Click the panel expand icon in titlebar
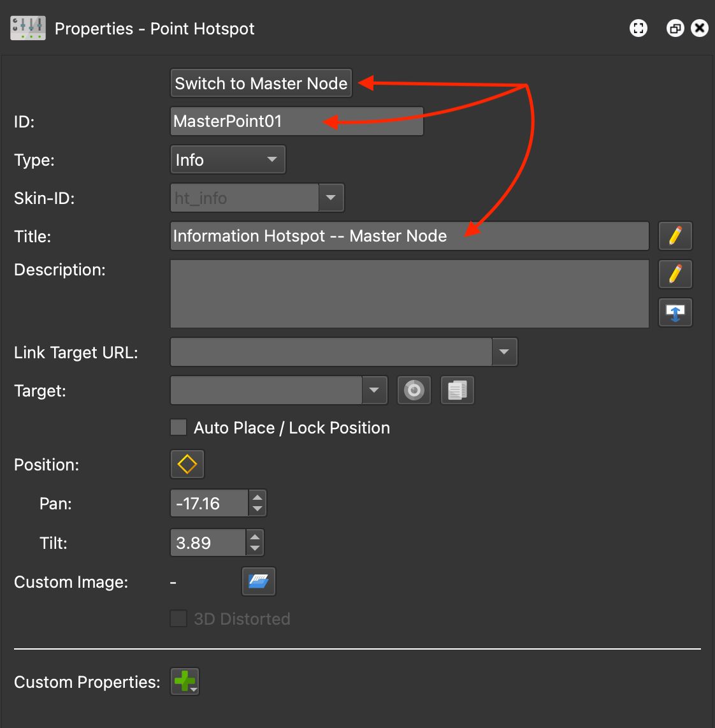This screenshot has height=728, width=715. tap(638, 28)
